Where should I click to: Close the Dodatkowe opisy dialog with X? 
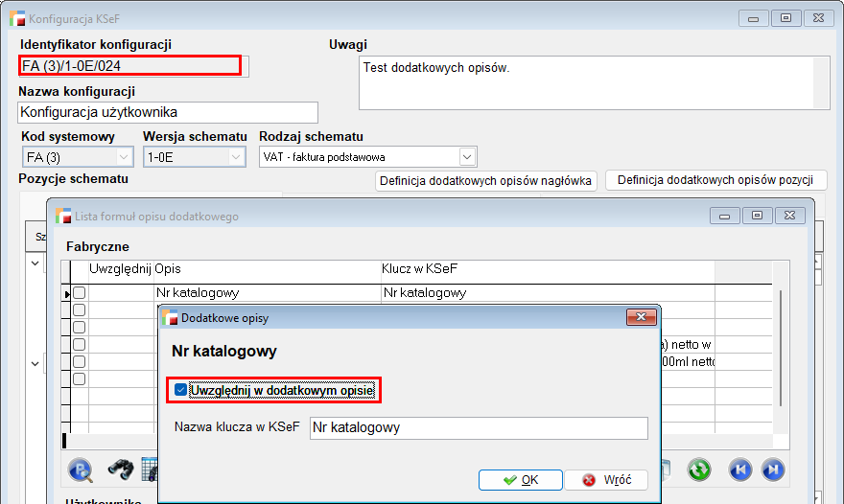pos(640,316)
